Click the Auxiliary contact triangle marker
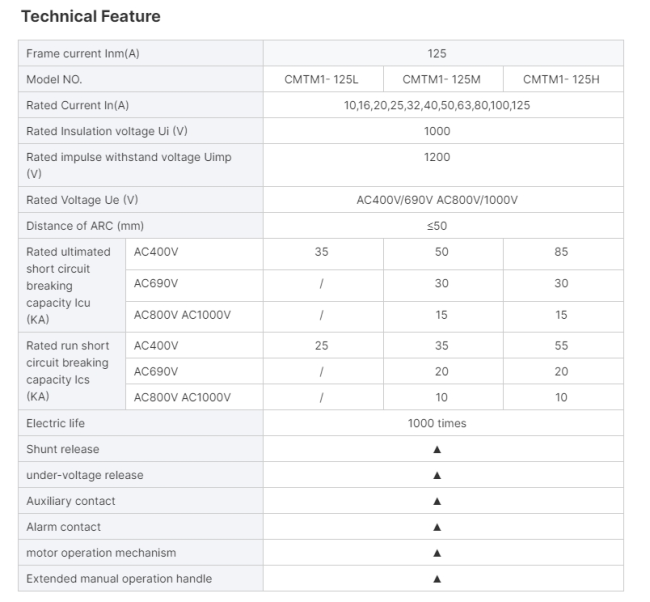The width and height of the screenshot is (650, 602). coord(437,501)
